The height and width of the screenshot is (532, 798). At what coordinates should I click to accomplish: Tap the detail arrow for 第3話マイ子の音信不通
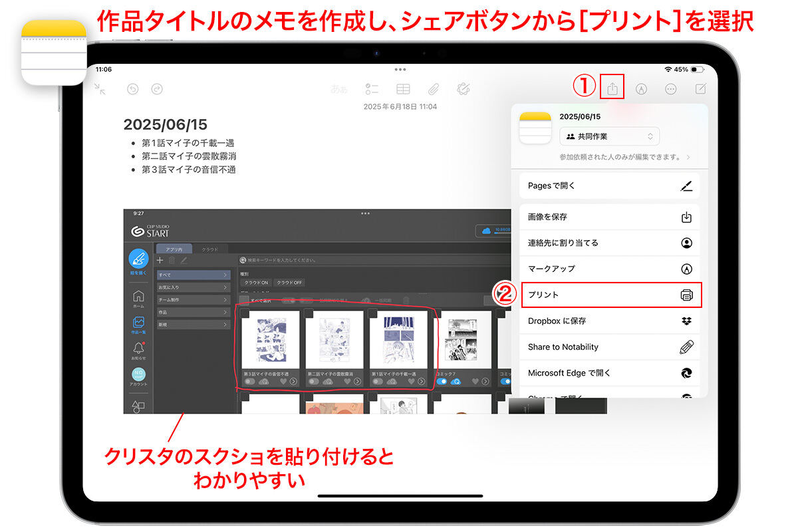point(293,382)
